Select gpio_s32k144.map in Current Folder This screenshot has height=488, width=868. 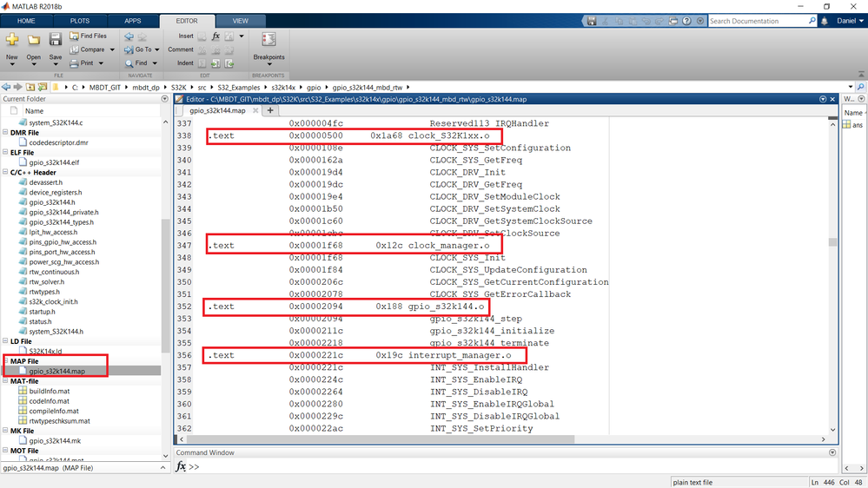tap(57, 372)
